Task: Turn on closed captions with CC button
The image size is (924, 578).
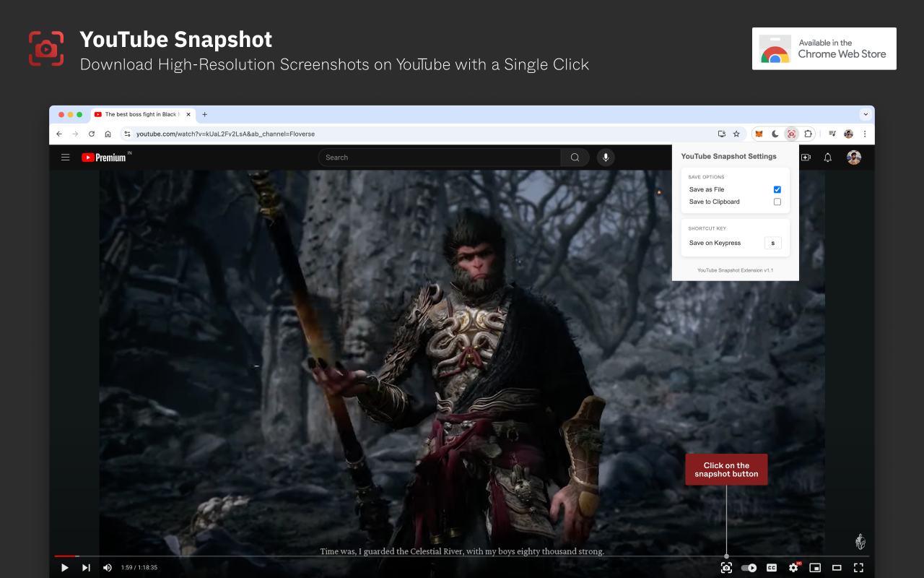Action: click(771, 568)
